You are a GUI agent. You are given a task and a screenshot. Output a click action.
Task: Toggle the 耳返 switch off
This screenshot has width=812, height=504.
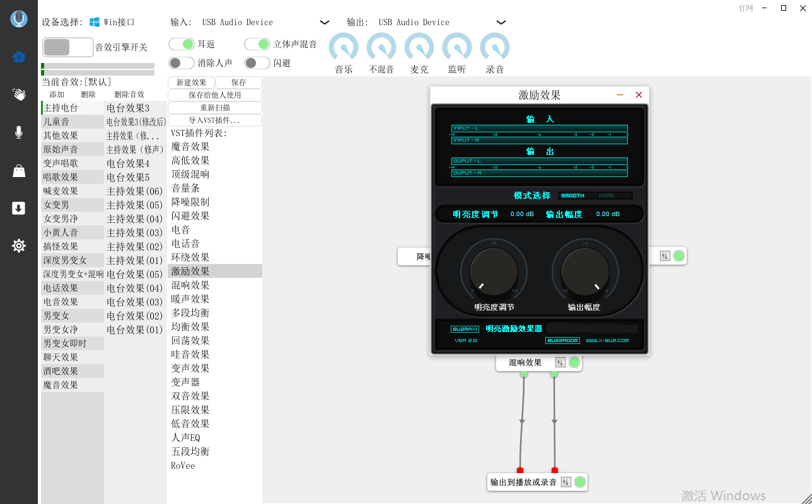[x=182, y=44]
